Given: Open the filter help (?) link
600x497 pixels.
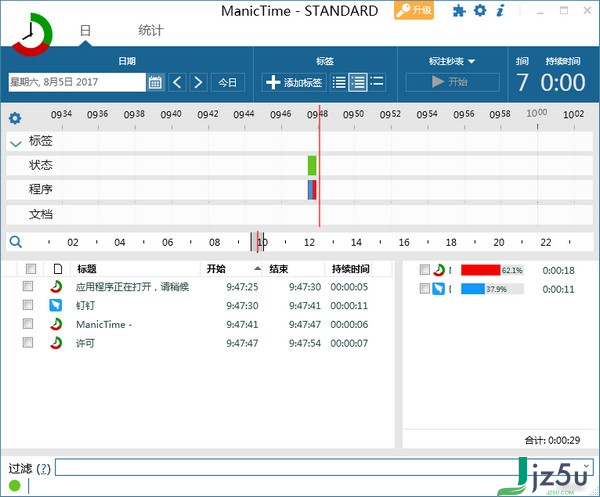Looking at the screenshot, I should point(44,468).
